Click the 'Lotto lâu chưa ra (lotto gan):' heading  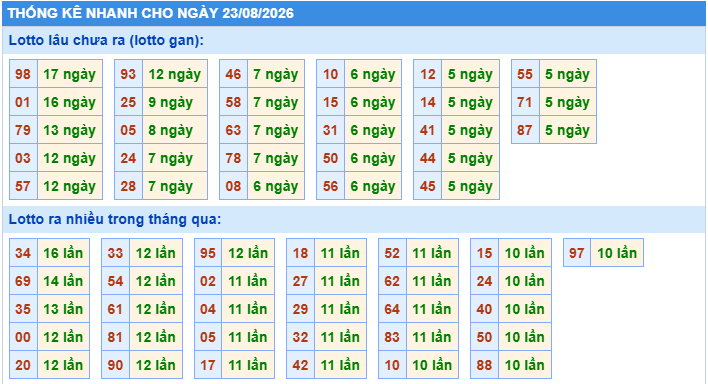coord(106,40)
